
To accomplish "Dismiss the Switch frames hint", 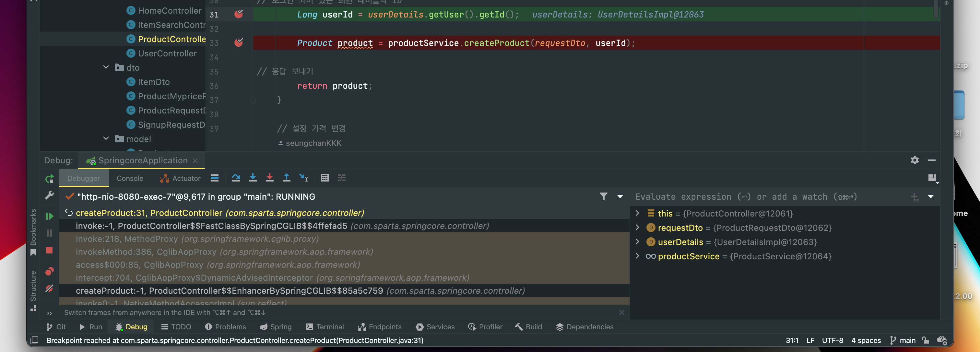I will coord(622,312).
